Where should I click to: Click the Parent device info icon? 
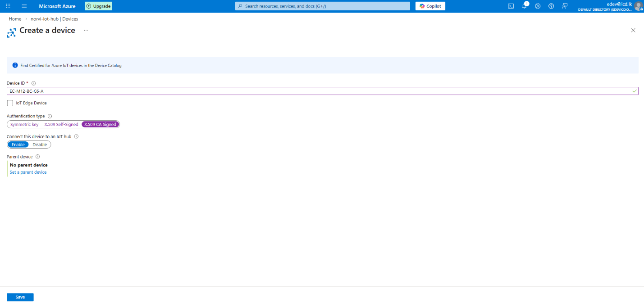pyautogui.click(x=37, y=157)
